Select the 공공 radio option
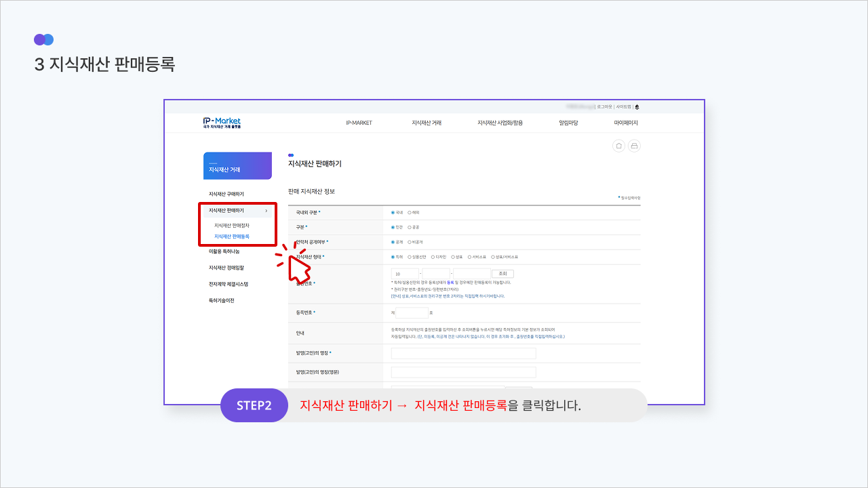Viewport: 868px width, 488px height. click(410, 227)
